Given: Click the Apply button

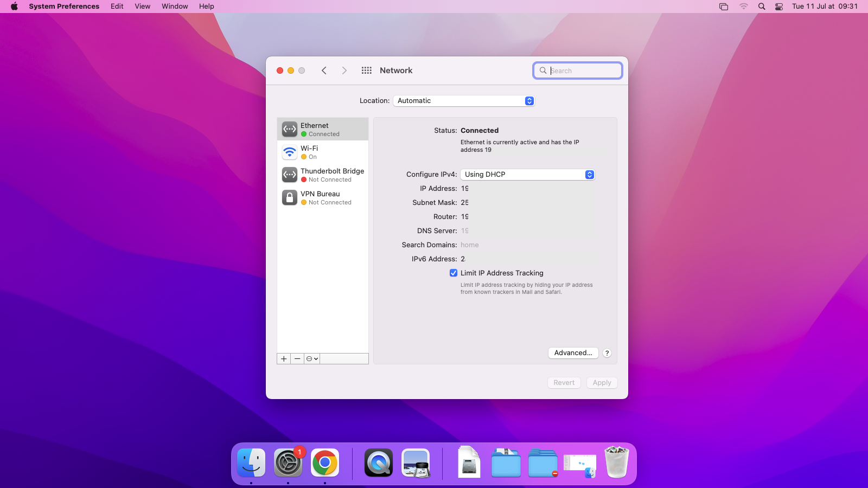Looking at the screenshot, I should click(602, 383).
